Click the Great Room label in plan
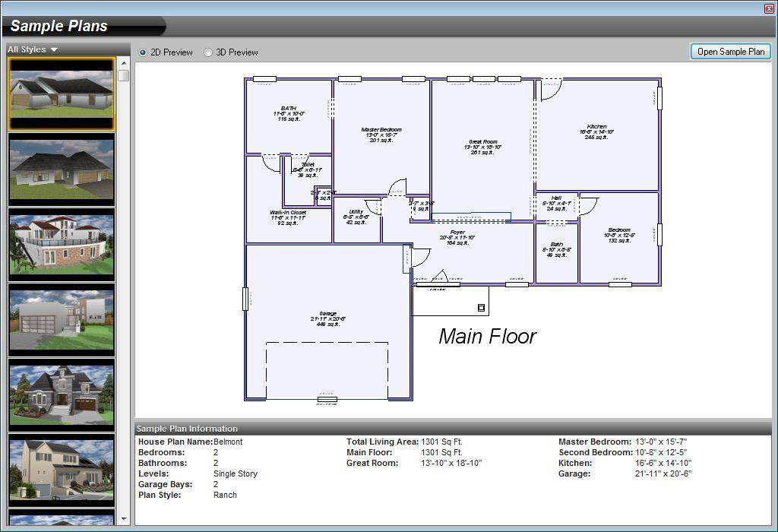The height and width of the screenshot is (532, 778). tap(482, 147)
